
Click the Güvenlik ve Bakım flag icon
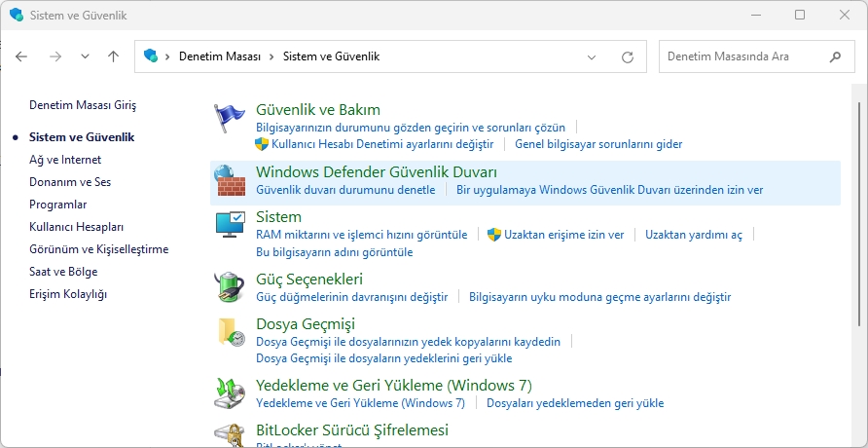click(230, 118)
